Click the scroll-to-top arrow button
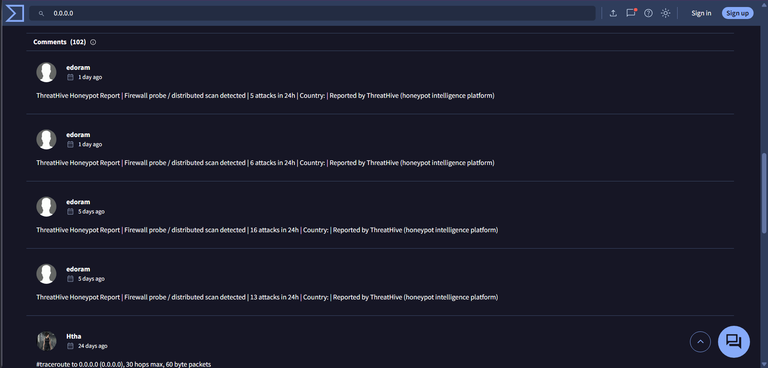This screenshot has width=768, height=368. pyautogui.click(x=700, y=342)
